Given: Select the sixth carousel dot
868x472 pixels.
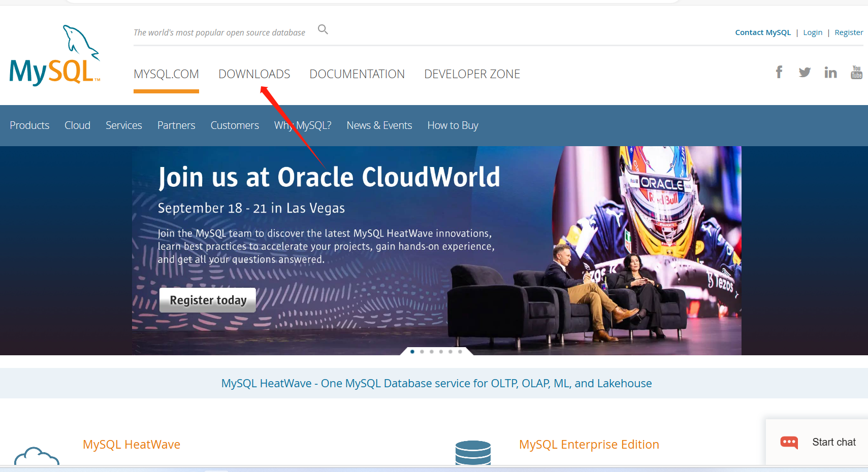Looking at the screenshot, I should (x=460, y=351).
